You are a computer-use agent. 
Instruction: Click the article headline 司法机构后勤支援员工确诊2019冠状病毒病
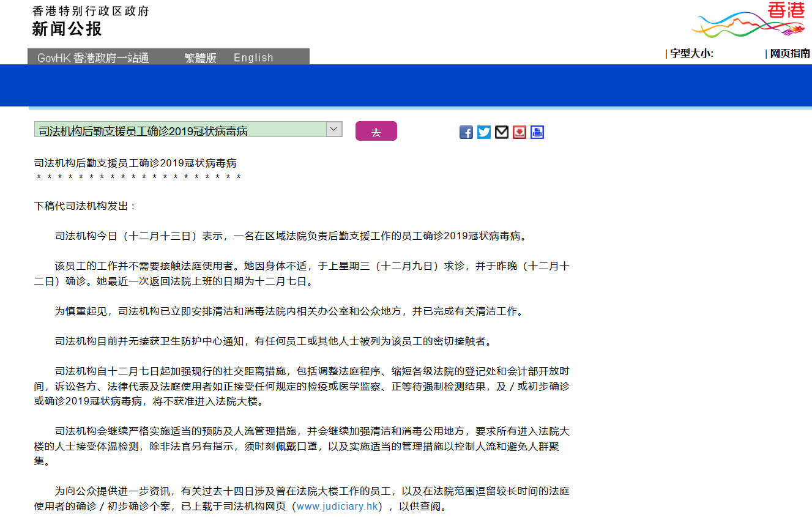(135, 163)
